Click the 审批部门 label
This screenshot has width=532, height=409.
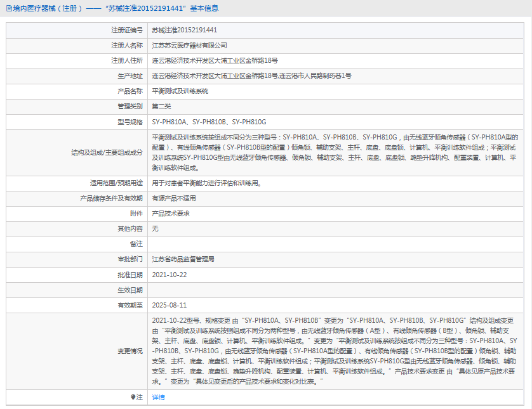click(130, 259)
